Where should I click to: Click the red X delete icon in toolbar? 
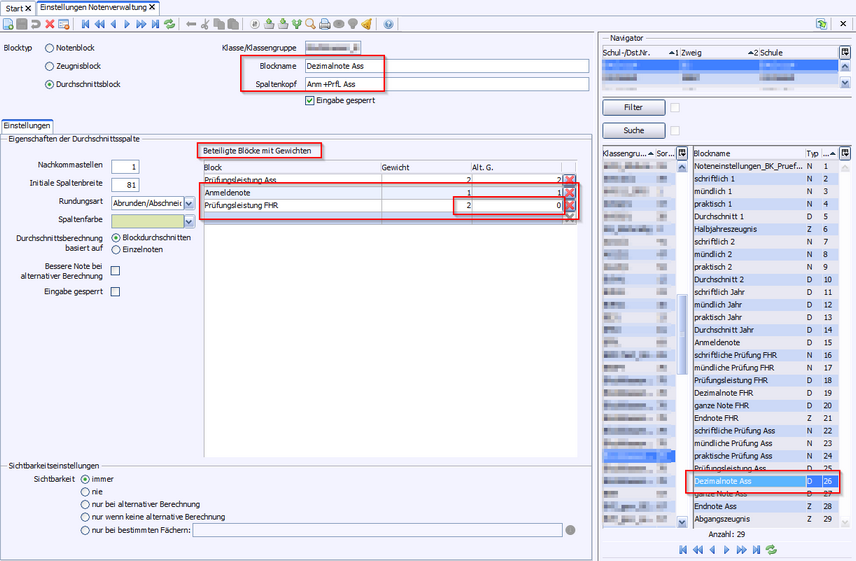pos(50,23)
